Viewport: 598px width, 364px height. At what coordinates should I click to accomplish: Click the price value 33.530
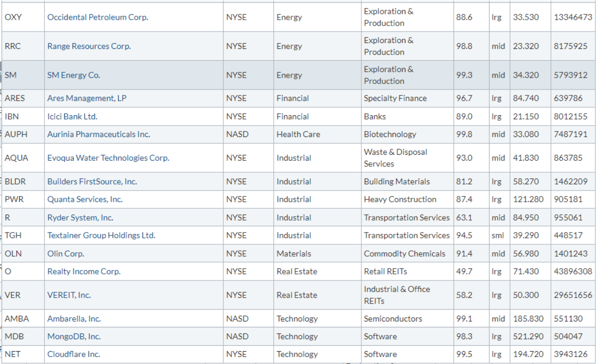pos(526,17)
